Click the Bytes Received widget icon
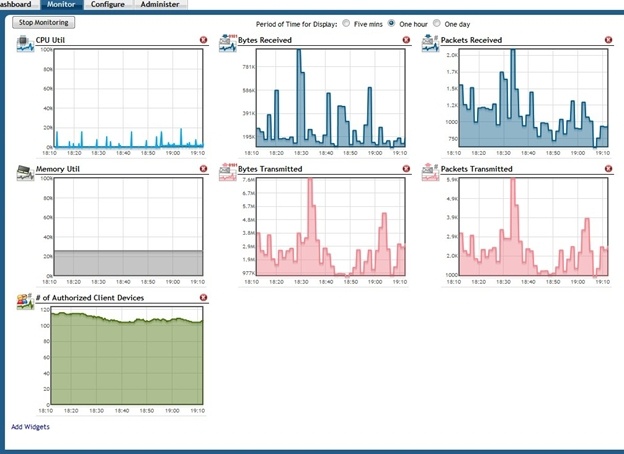 pyautogui.click(x=228, y=43)
